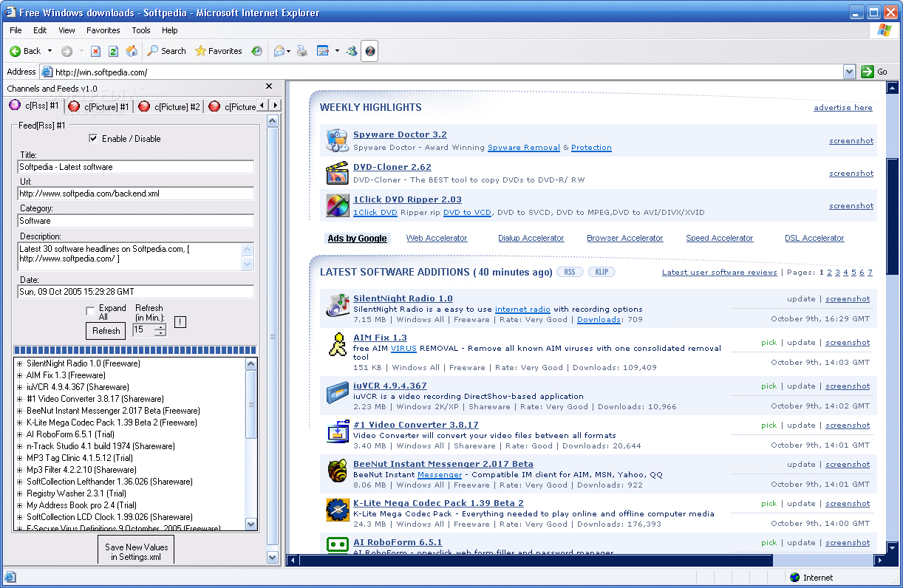Check the Expand All checkbox
Image resolution: width=903 pixels, height=588 pixels.
coord(90,311)
